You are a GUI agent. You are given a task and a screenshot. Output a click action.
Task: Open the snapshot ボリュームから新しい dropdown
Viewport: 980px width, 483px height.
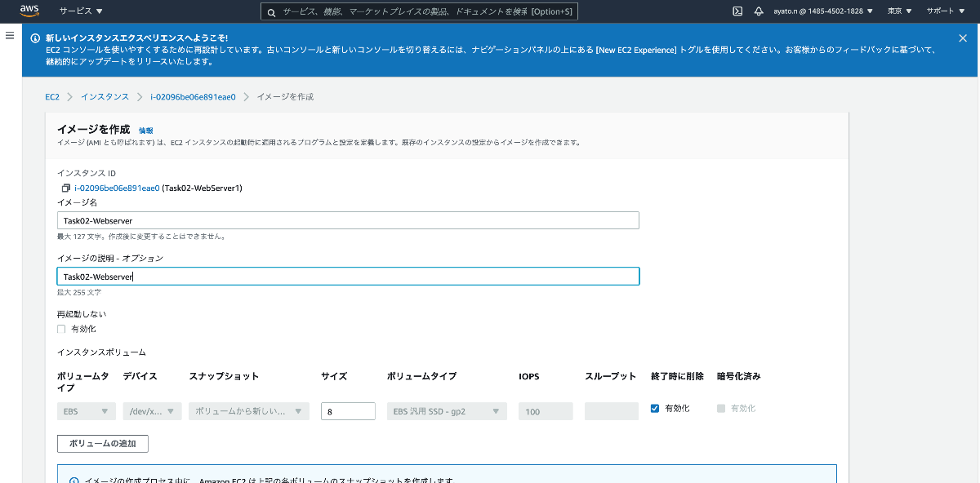click(x=249, y=411)
